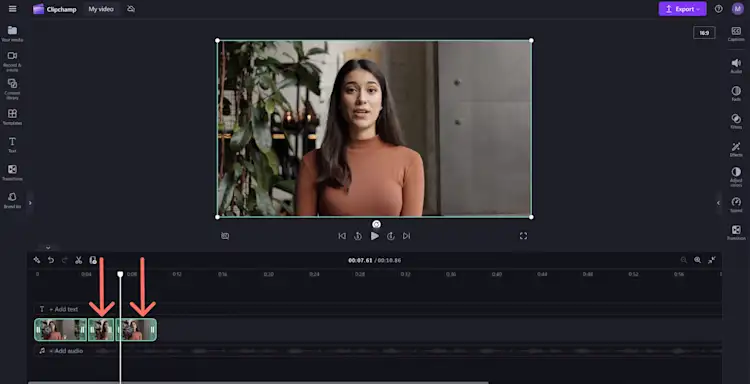Click the timeline horizontal scrollbar
Screen dimensions: 750x384
tap(258, 382)
